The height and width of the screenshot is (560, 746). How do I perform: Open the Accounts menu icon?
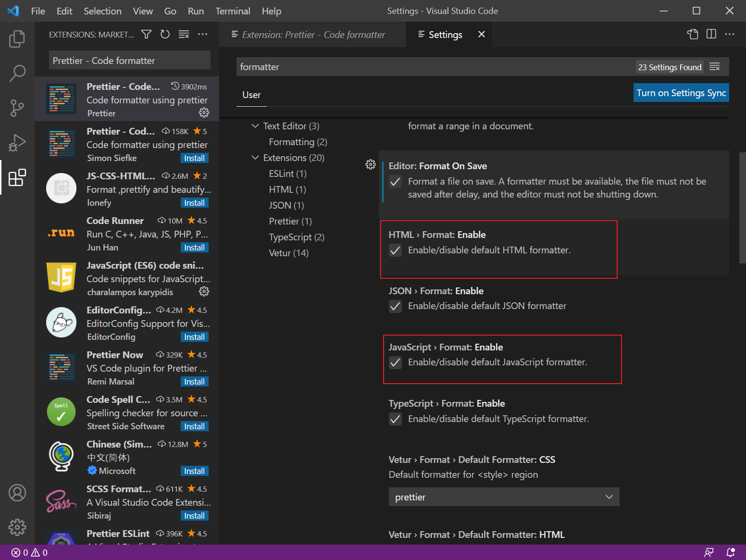[17, 493]
